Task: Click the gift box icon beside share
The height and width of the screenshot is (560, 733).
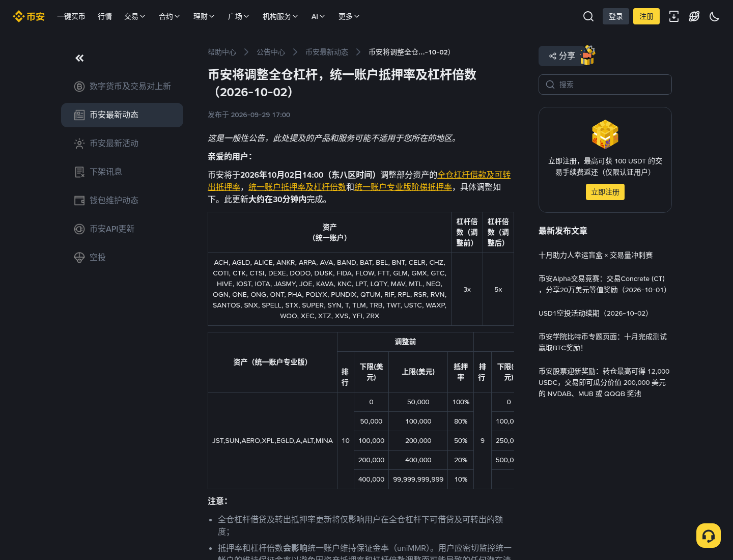Action: point(588,55)
